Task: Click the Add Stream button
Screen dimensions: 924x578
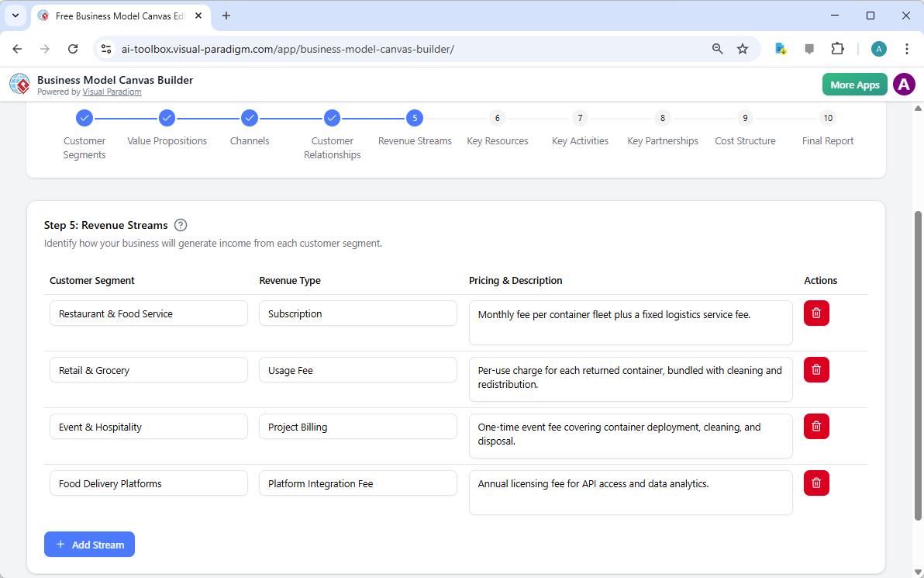Action: coord(89,544)
